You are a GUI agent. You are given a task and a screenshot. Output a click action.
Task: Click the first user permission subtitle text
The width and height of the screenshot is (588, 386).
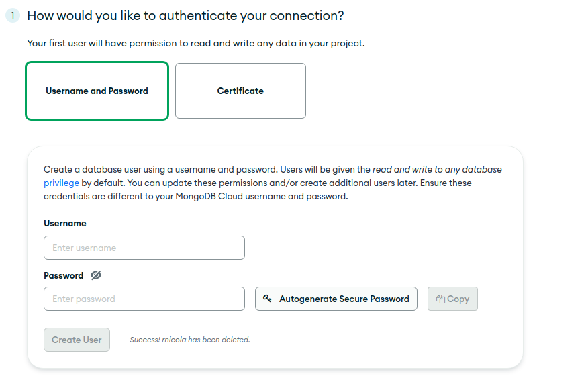196,43
